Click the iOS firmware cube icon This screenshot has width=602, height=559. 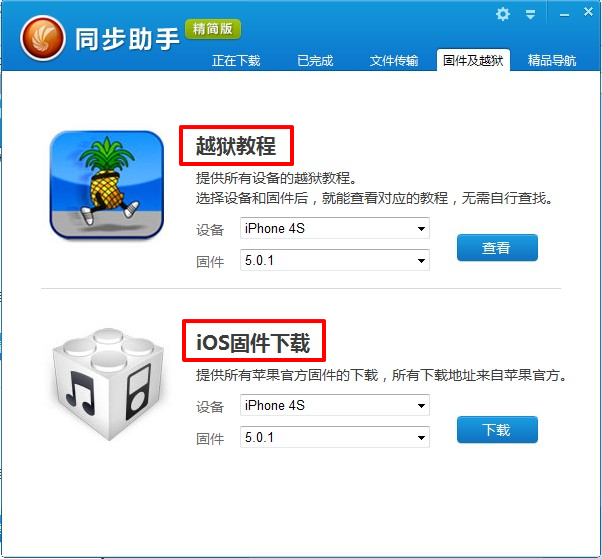(108, 384)
